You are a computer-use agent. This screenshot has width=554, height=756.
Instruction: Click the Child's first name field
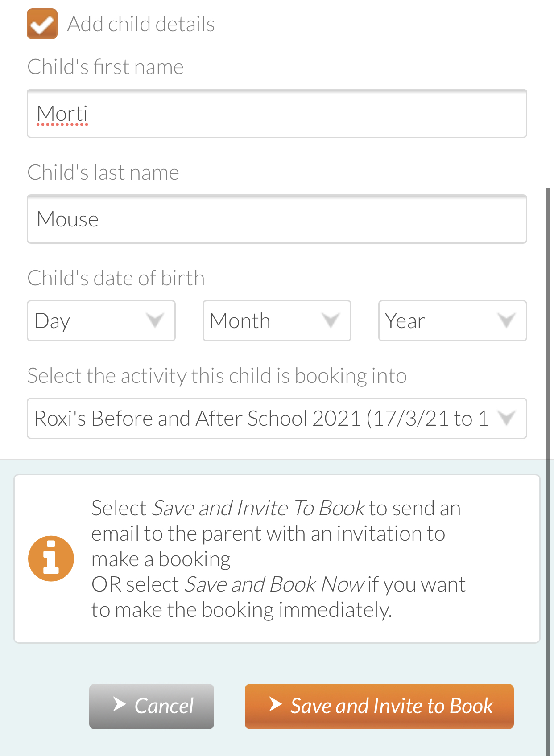[x=277, y=114]
